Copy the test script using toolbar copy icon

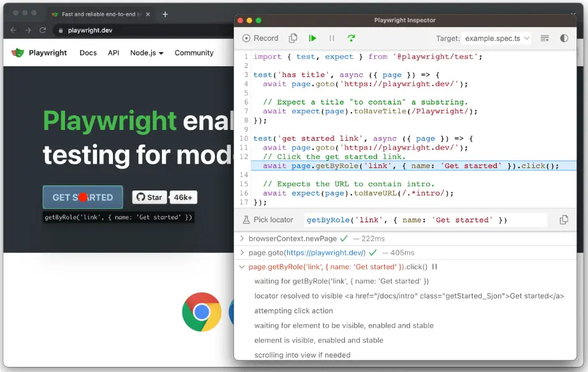pyautogui.click(x=293, y=38)
